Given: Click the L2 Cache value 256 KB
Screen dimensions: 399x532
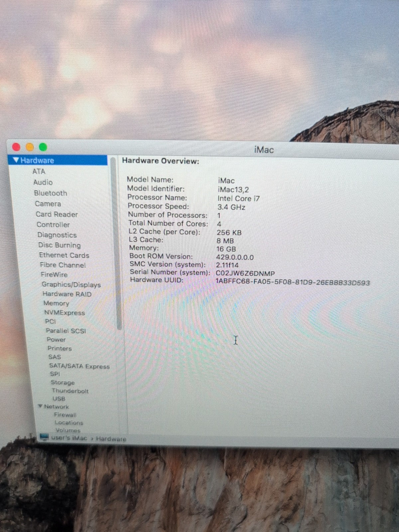Looking at the screenshot, I should (x=229, y=232).
